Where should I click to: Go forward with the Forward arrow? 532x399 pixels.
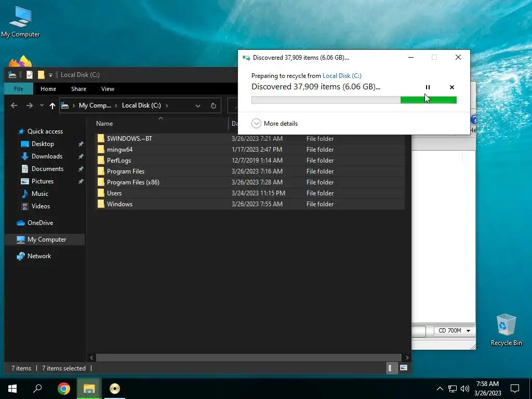pyautogui.click(x=30, y=105)
